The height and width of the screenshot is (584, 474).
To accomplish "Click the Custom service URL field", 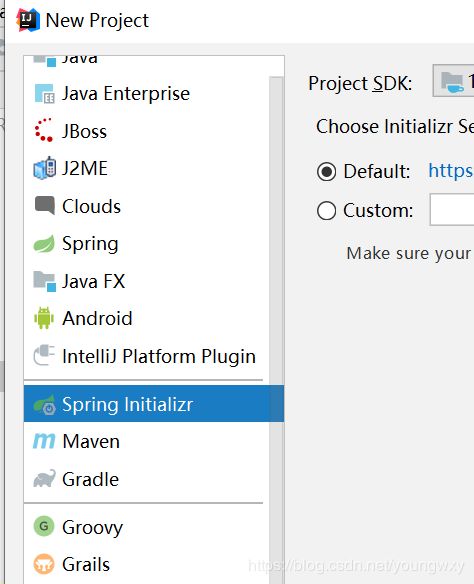I will [452, 209].
